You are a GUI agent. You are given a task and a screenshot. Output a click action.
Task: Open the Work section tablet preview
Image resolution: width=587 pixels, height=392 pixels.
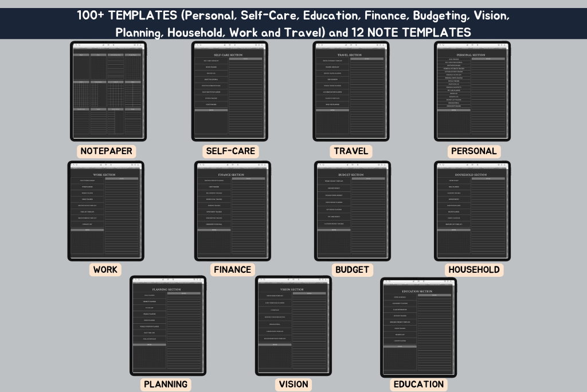[x=105, y=211]
